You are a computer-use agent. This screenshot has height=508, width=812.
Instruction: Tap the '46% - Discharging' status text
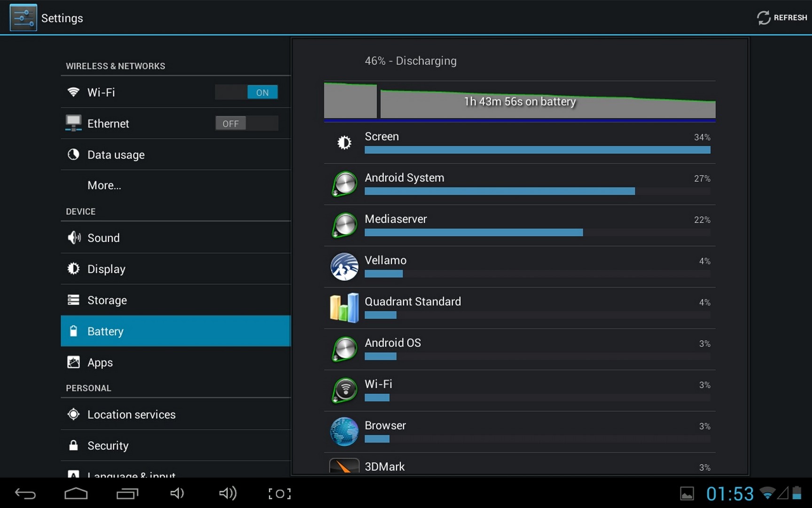click(411, 61)
